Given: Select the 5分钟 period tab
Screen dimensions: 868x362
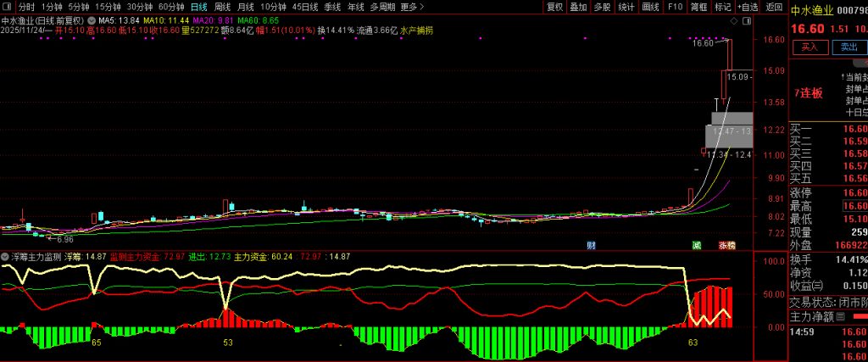Looking at the screenshot, I should click(78, 7).
